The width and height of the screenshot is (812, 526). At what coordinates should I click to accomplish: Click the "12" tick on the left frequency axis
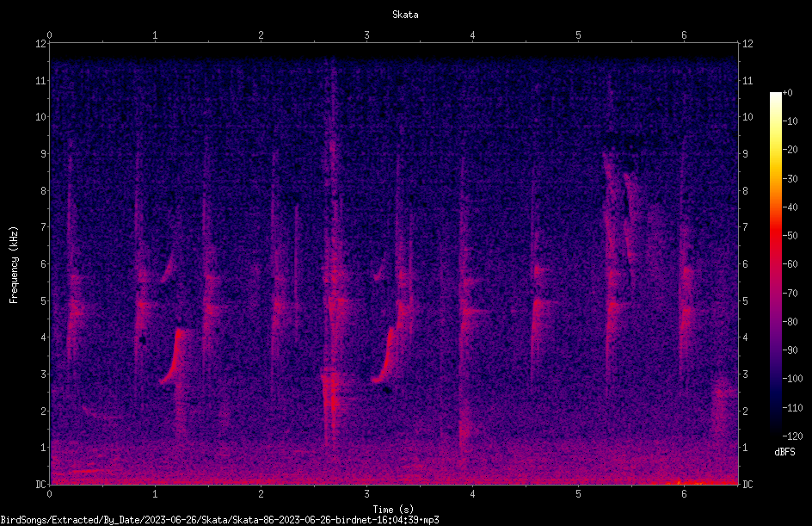(41, 44)
